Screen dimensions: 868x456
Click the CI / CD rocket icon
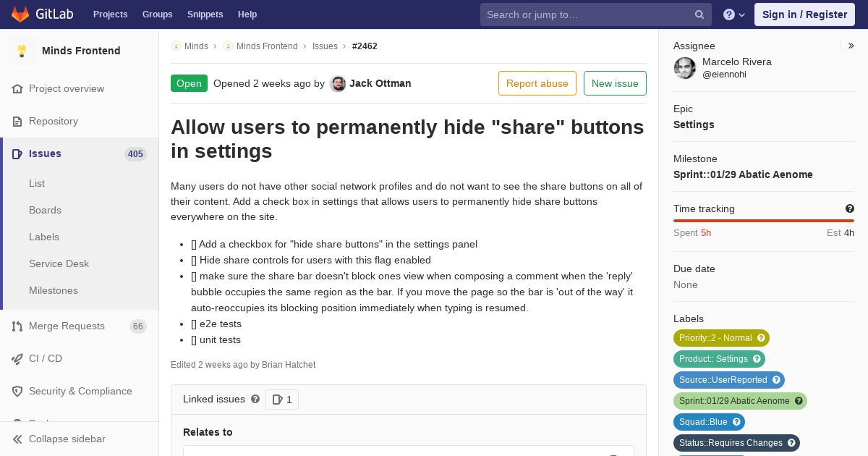point(17,358)
